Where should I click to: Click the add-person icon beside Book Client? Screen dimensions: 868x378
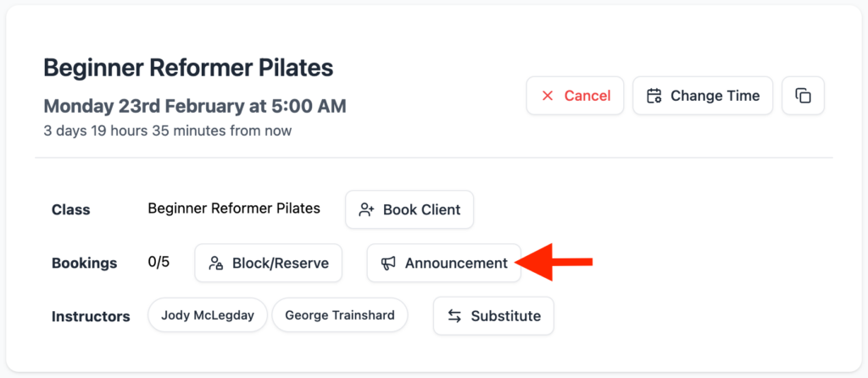point(366,209)
